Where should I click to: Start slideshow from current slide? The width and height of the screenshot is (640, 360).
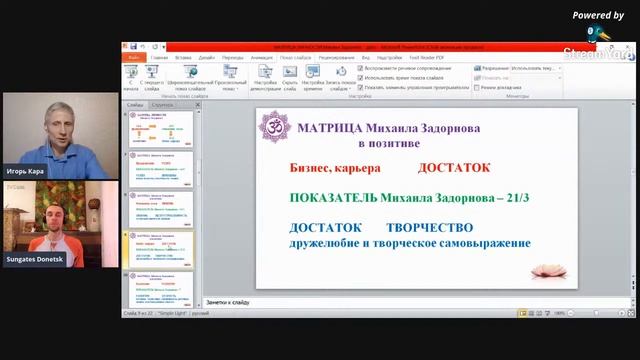pyautogui.click(x=151, y=78)
